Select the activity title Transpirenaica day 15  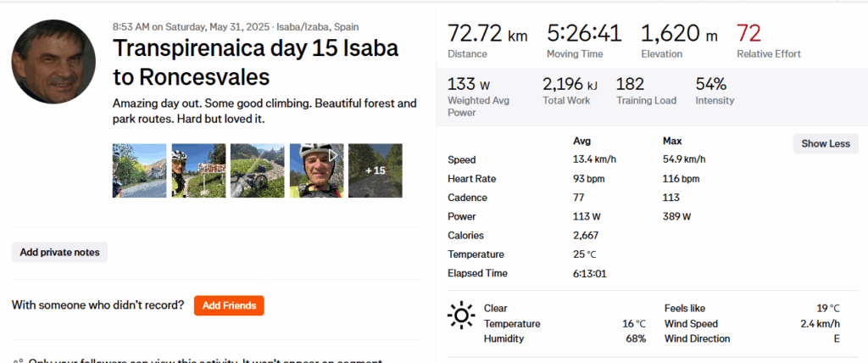click(x=255, y=62)
